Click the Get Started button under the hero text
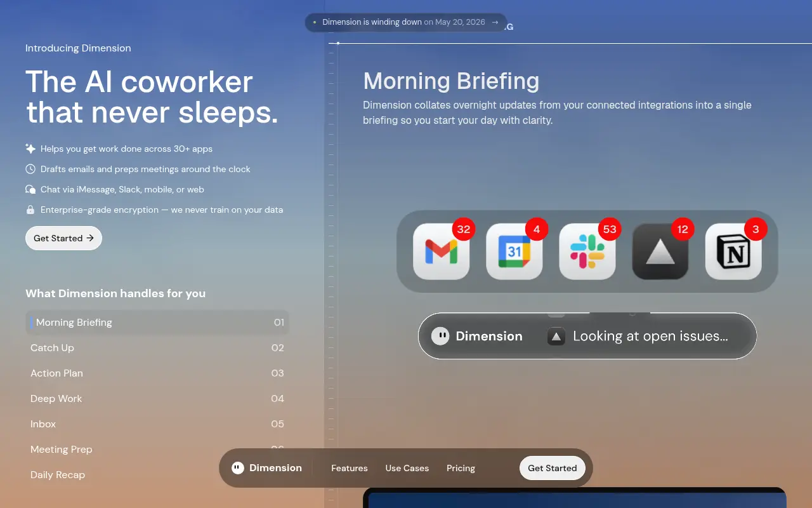The width and height of the screenshot is (812, 508). (x=63, y=238)
